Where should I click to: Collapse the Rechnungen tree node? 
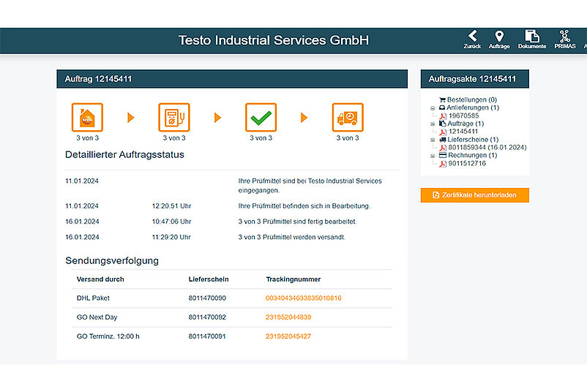click(433, 156)
